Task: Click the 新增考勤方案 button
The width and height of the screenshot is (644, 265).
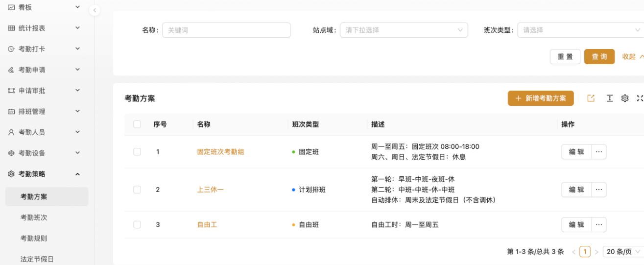Action: [541, 98]
